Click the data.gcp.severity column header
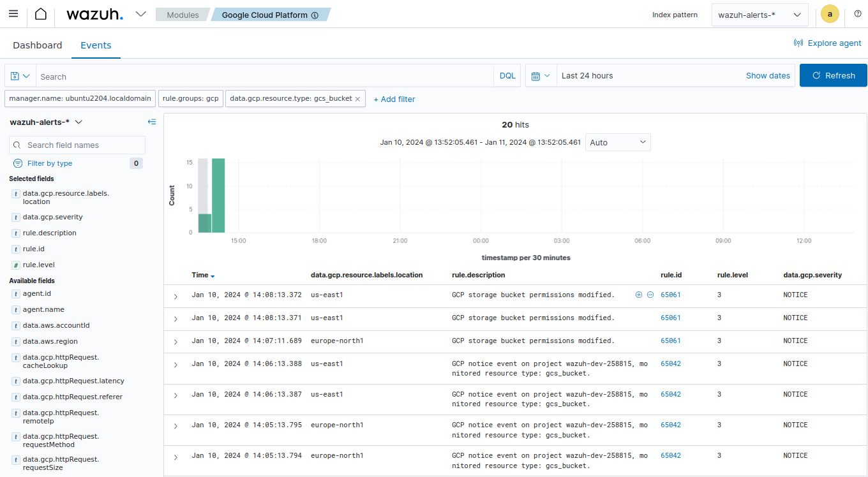 [812, 275]
